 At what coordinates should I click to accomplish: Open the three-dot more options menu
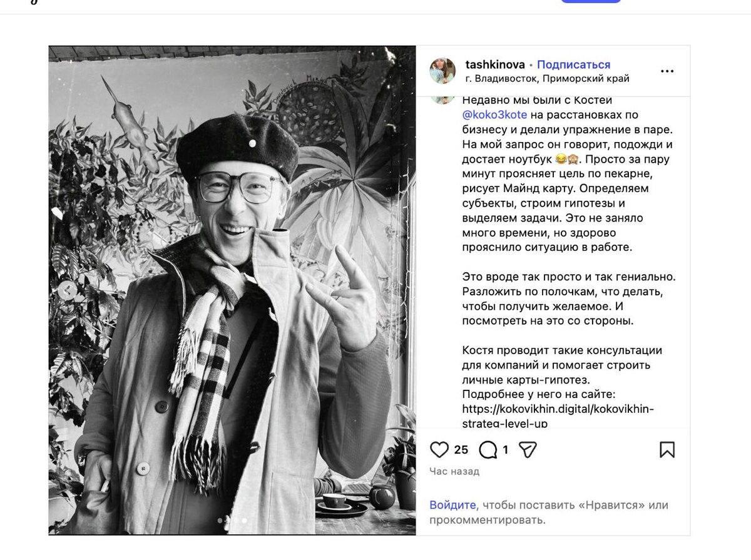pos(667,71)
